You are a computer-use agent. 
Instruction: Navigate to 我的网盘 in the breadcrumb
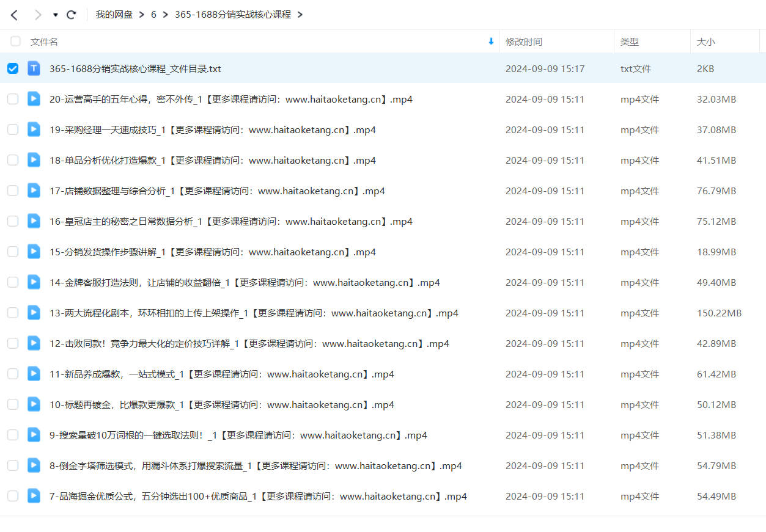coord(114,15)
